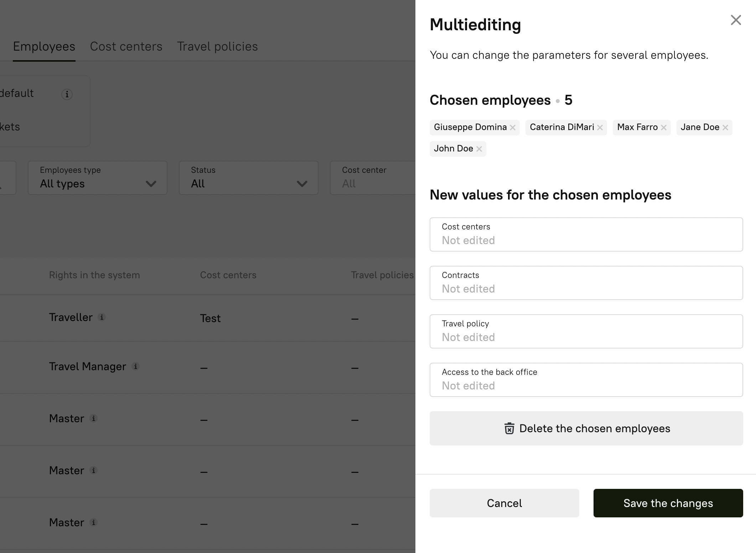This screenshot has height=553, width=756.
Task: Switch to the Travel policies tab
Action: 217,47
